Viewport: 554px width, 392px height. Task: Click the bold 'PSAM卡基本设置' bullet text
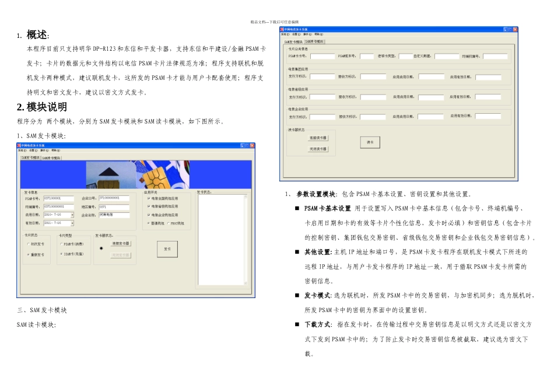click(x=328, y=209)
